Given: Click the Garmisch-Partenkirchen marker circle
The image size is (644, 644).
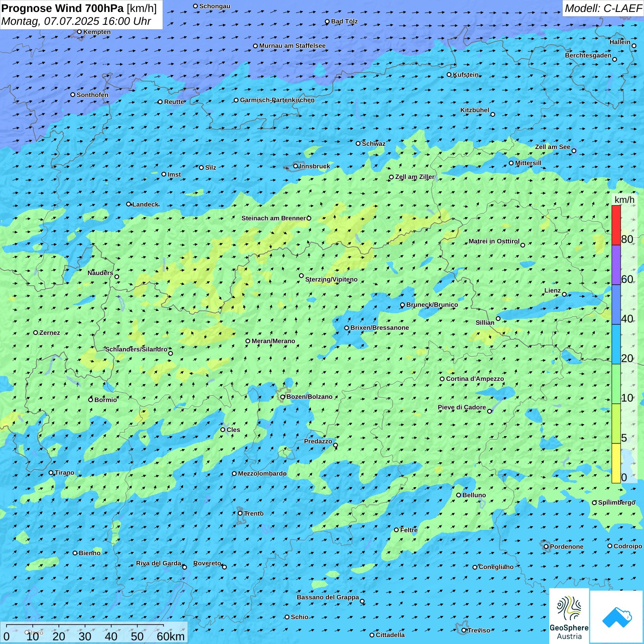Looking at the screenshot, I should (236, 100).
